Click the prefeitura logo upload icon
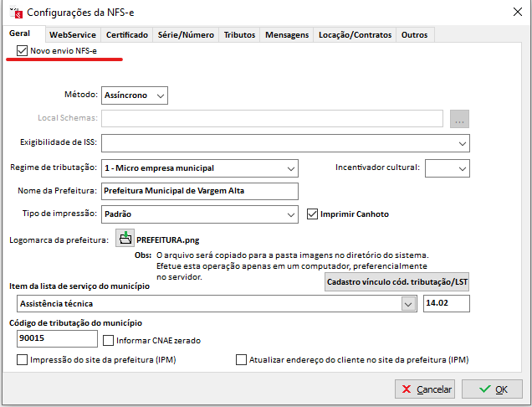532x407 pixels. click(125, 239)
